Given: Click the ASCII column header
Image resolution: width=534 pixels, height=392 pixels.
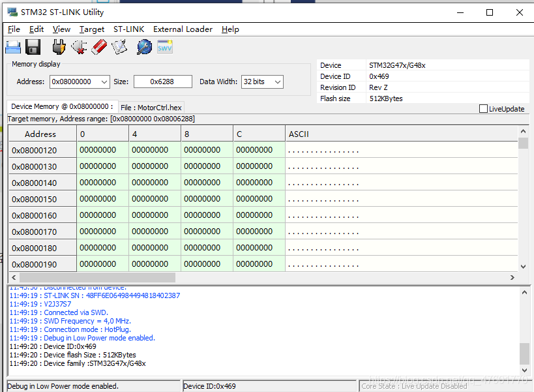Looking at the screenshot, I should [402, 134].
